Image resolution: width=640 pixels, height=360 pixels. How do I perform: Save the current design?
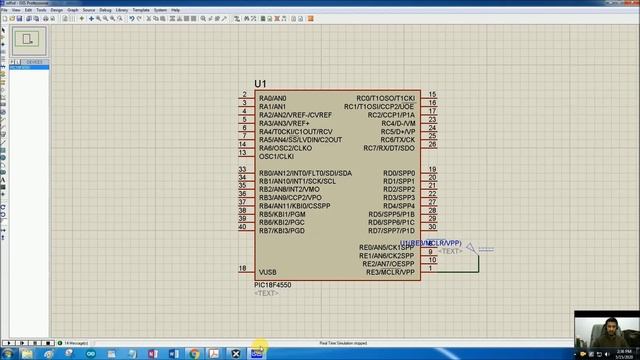click(19, 19)
